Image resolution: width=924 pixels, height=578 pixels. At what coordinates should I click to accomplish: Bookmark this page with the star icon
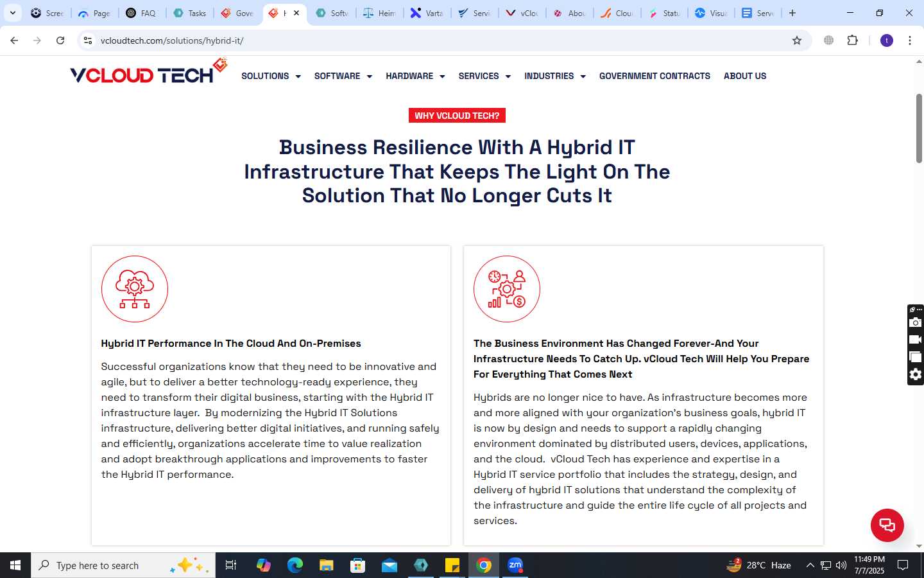click(797, 40)
